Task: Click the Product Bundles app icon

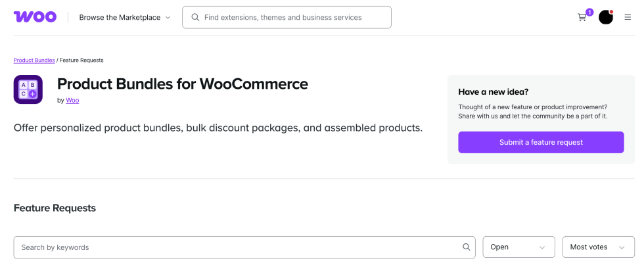Action: (28, 89)
